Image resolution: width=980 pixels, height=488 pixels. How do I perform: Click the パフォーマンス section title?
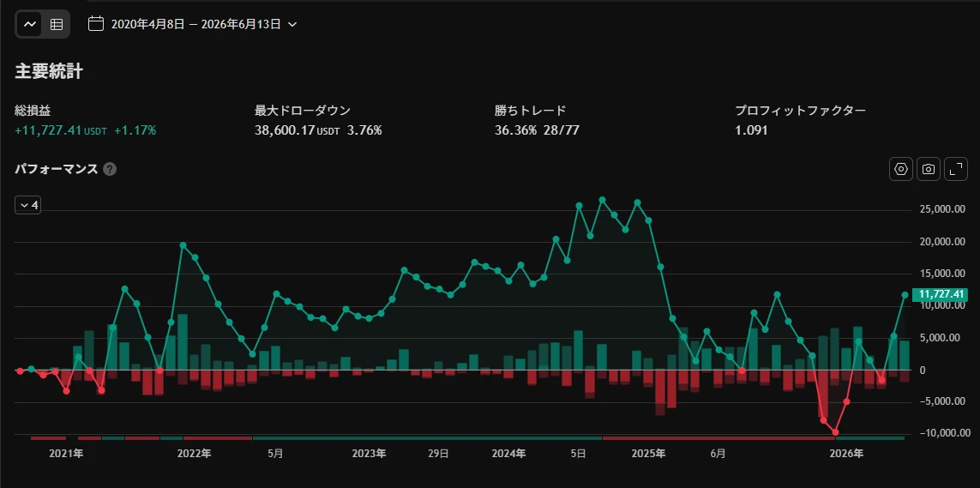(57, 169)
